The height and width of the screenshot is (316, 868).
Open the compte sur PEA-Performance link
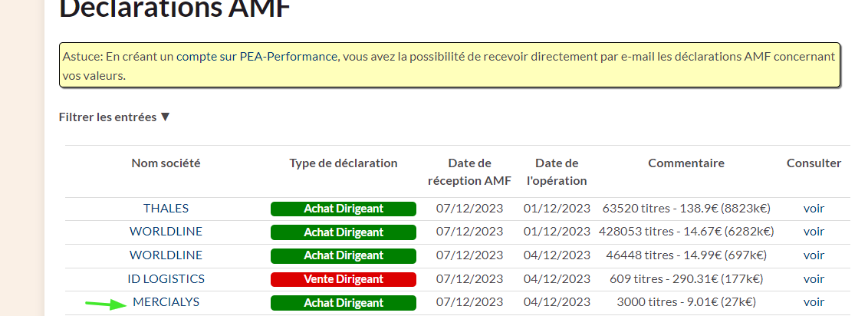click(257, 56)
